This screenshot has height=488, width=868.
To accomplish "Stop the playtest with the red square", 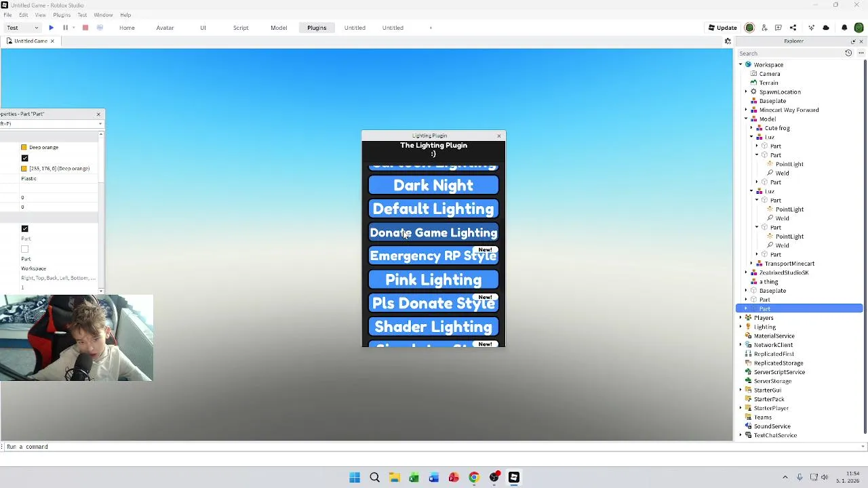I will [x=85, y=28].
